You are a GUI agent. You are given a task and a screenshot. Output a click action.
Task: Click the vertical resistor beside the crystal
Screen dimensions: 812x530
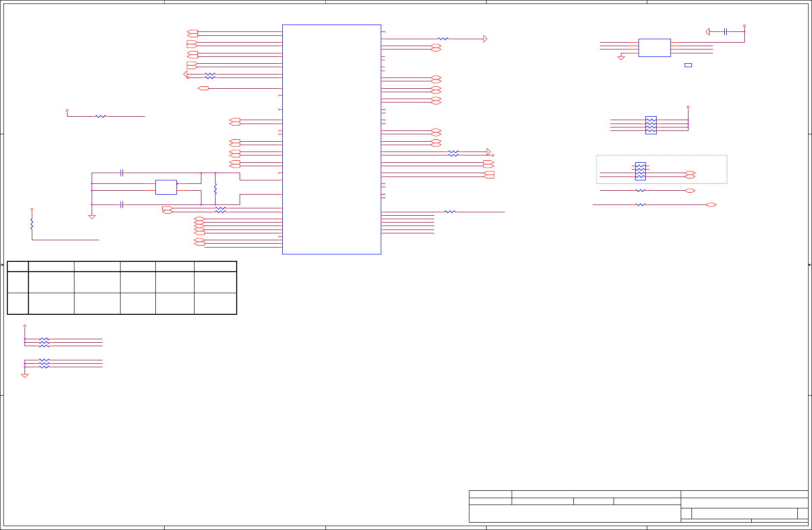click(215, 189)
